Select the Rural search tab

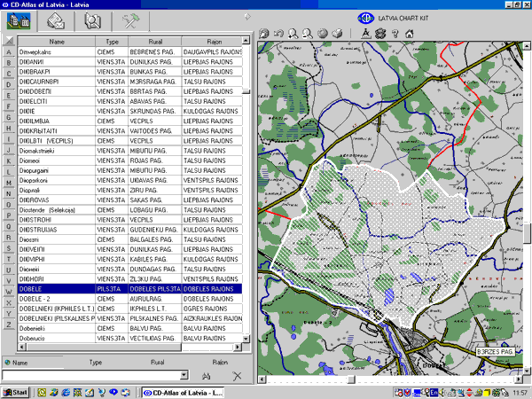tap(158, 363)
